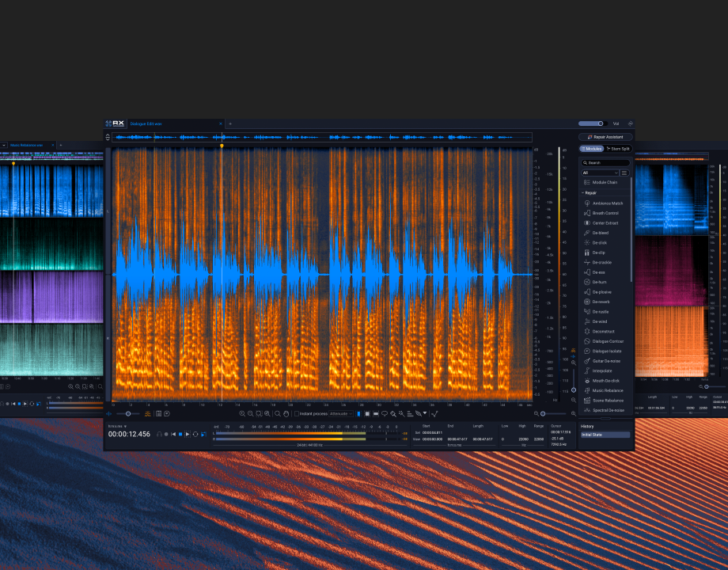The image size is (728, 570).
Task: Click the Zoom tool magnifier in toolbar
Action: coord(278,413)
